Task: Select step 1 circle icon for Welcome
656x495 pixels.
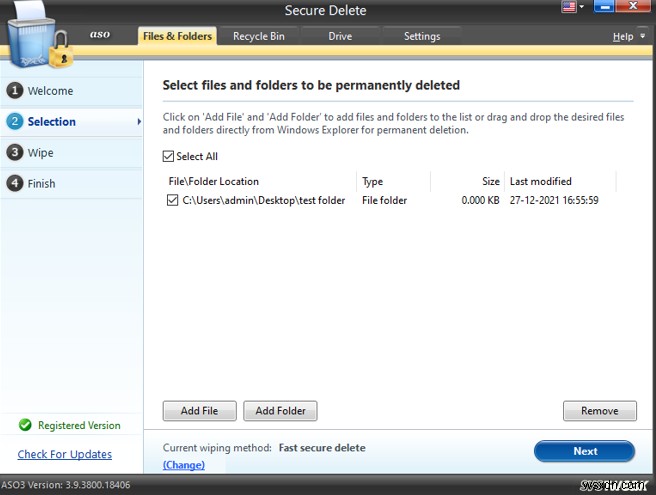Action: (x=15, y=90)
